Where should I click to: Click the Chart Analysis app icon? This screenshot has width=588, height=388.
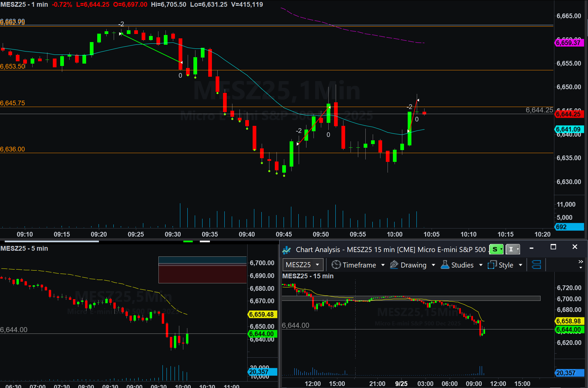[x=287, y=250]
